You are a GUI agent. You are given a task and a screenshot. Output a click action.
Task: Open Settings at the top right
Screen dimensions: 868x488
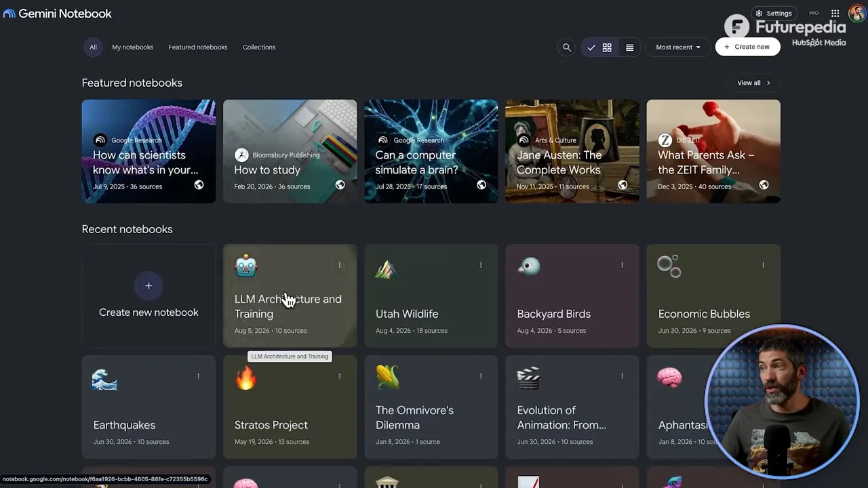coord(774,13)
